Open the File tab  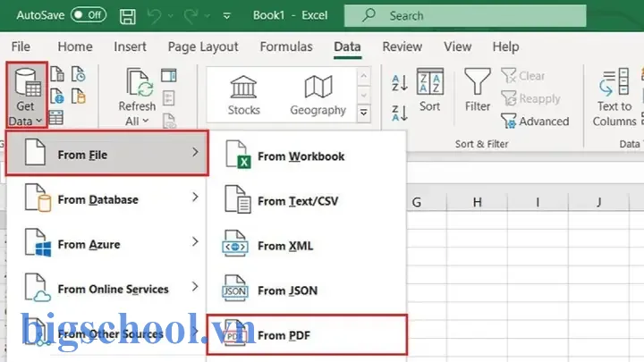[21, 46]
